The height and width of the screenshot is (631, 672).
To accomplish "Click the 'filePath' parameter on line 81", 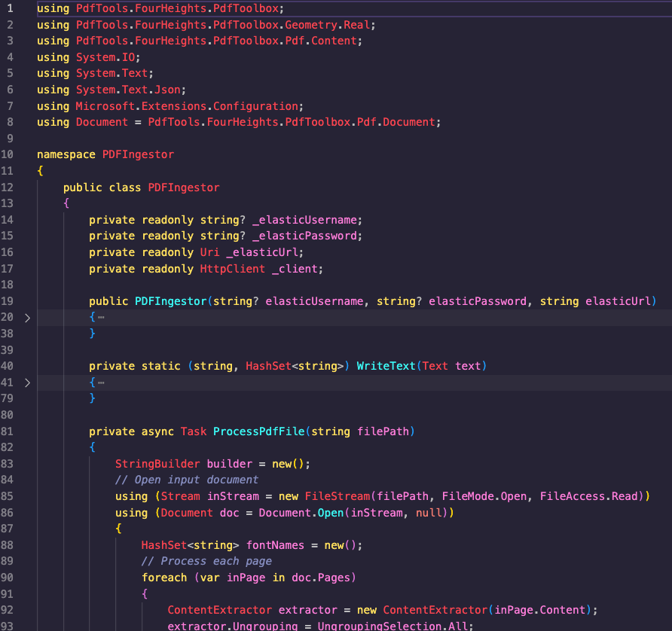I will (383, 431).
